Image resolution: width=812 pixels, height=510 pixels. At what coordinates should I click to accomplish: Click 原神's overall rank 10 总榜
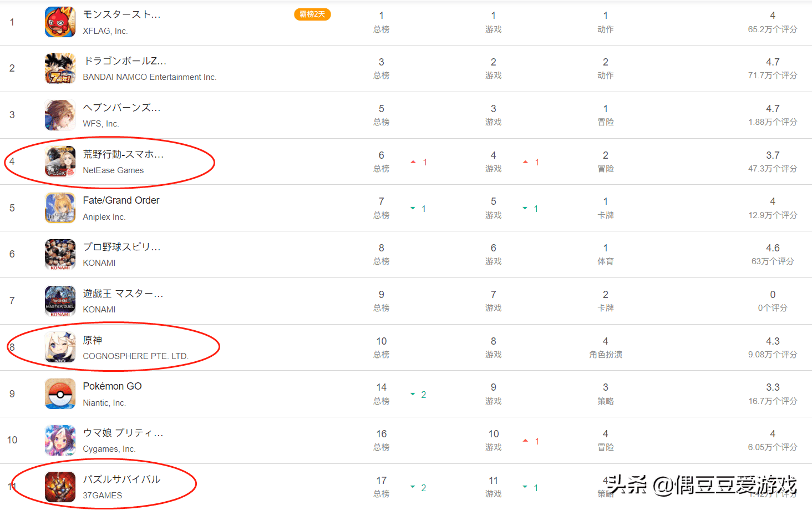point(382,347)
